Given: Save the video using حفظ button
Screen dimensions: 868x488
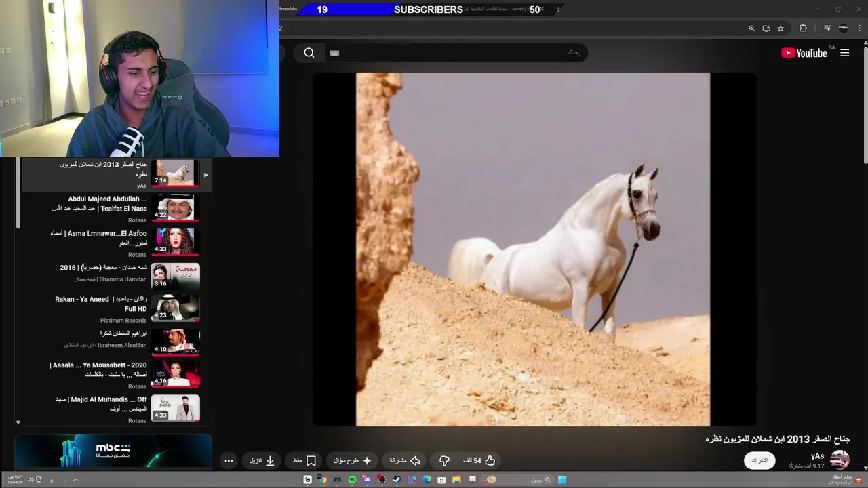Looking at the screenshot, I should pyautogui.click(x=304, y=460).
